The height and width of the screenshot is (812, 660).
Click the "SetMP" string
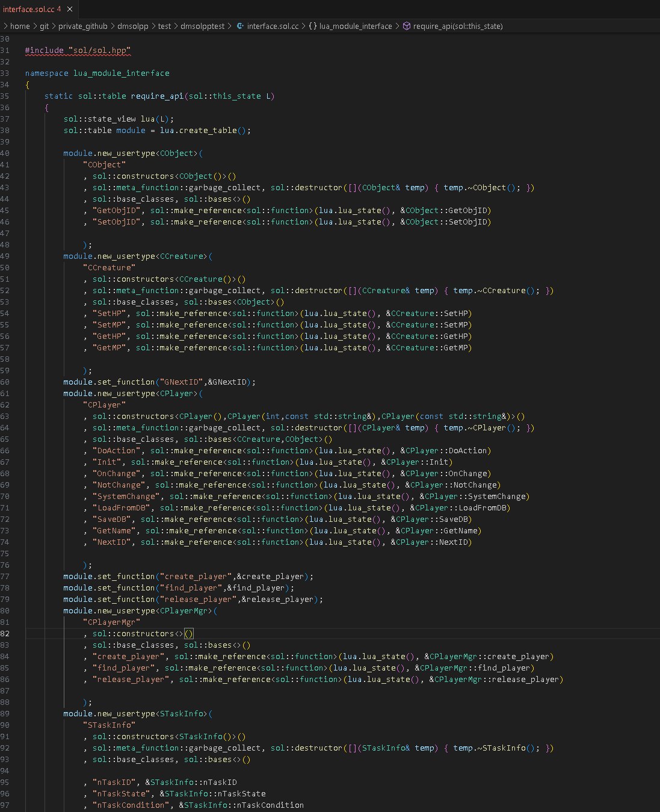pyautogui.click(x=109, y=324)
